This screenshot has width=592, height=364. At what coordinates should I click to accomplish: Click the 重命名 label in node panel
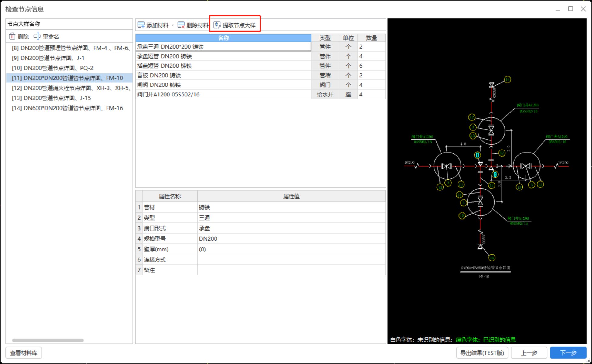(x=51, y=37)
